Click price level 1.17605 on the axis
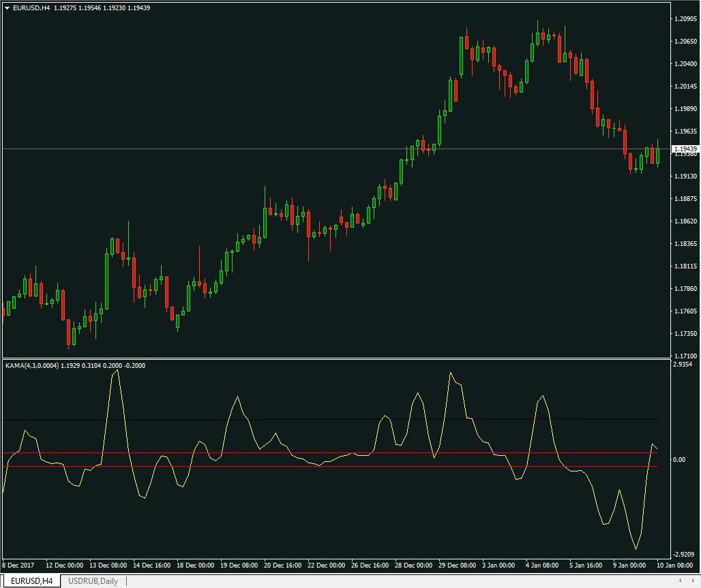This screenshot has width=701, height=588. point(685,311)
